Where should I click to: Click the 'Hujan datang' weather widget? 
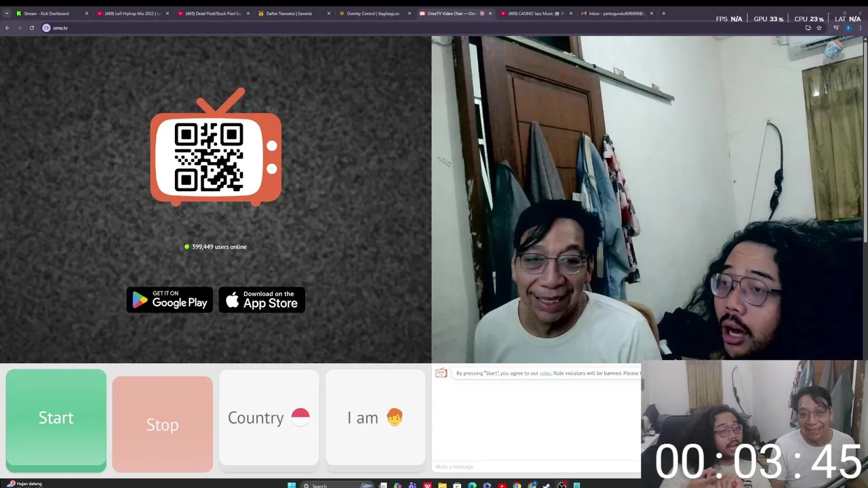point(26,484)
